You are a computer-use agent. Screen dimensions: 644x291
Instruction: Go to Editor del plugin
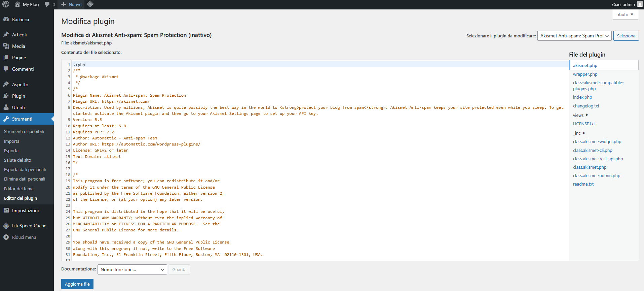click(21, 198)
